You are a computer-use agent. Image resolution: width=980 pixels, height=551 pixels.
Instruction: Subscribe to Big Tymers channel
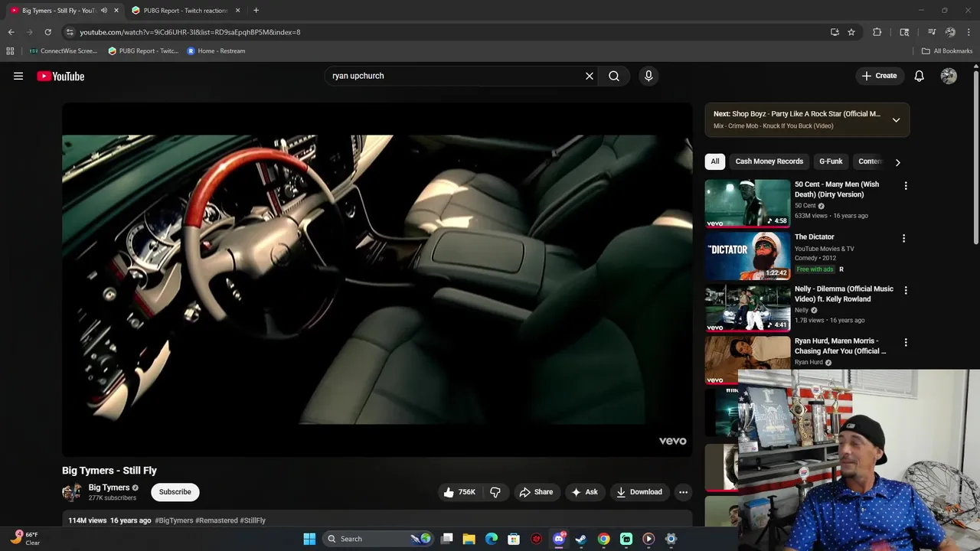point(175,492)
